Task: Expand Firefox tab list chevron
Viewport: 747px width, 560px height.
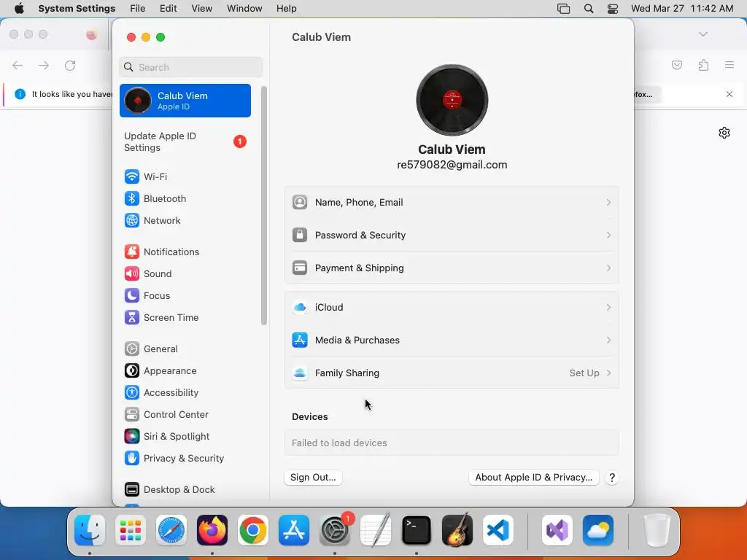Action: [x=703, y=34]
